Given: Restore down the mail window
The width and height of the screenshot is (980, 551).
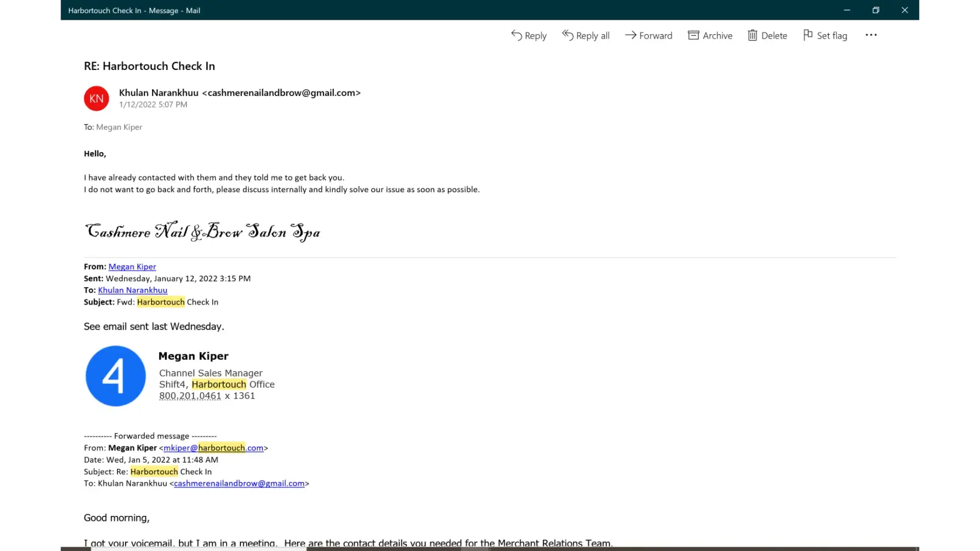Looking at the screenshot, I should [875, 10].
